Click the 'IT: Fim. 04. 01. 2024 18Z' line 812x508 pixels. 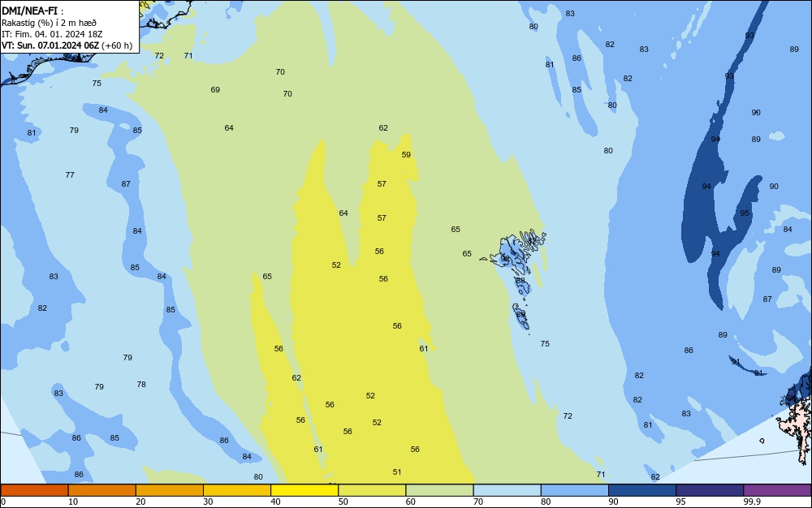(x=52, y=34)
